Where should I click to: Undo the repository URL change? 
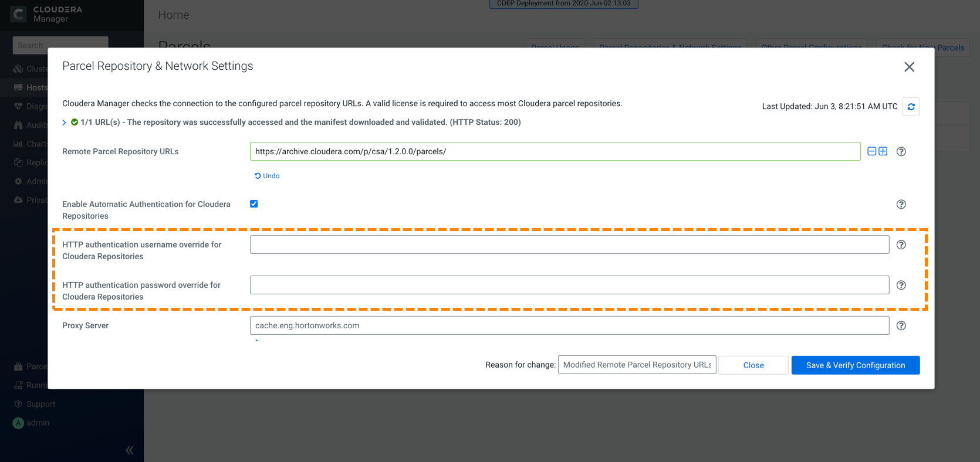pyautogui.click(x=267, y=176)
